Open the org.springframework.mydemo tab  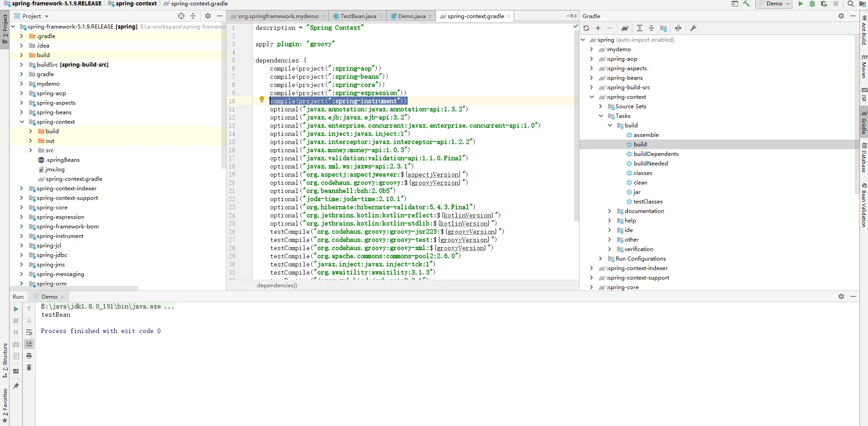click(x=278, y=16)
